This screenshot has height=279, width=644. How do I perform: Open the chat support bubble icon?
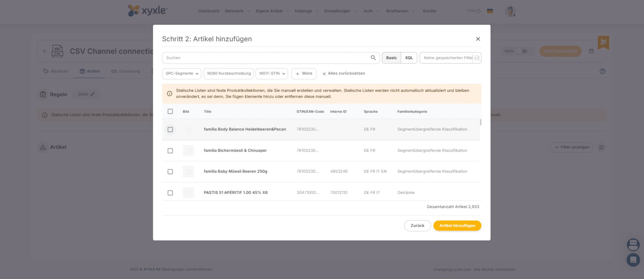coord(633,260)
